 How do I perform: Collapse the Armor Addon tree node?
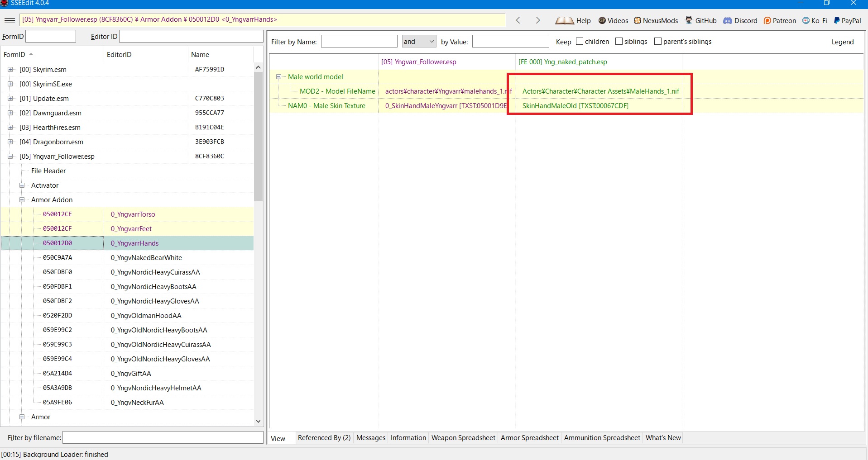click(x=22, y=200)
